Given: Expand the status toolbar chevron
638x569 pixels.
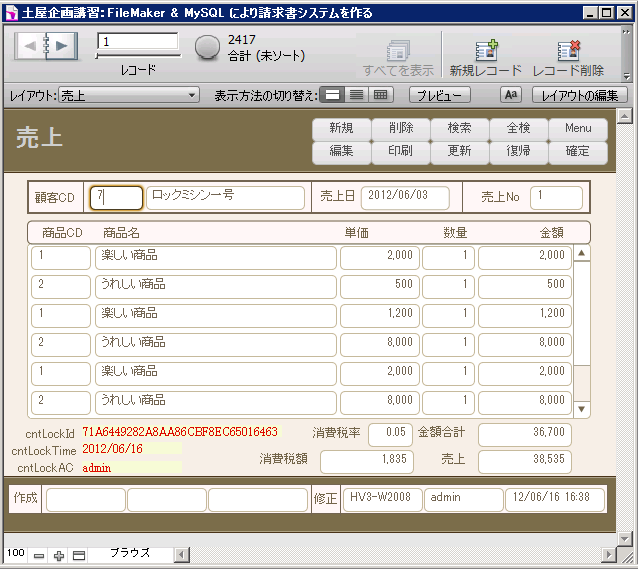Looking at the screenshot, I should point(626,31).
